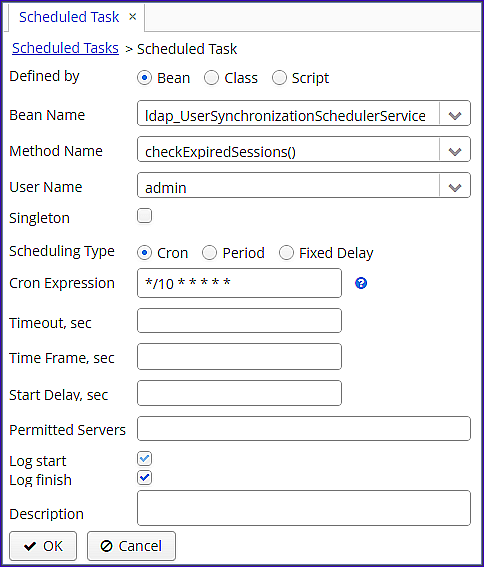
Task: Confirm with the OK button
Action: click(43, 546)
